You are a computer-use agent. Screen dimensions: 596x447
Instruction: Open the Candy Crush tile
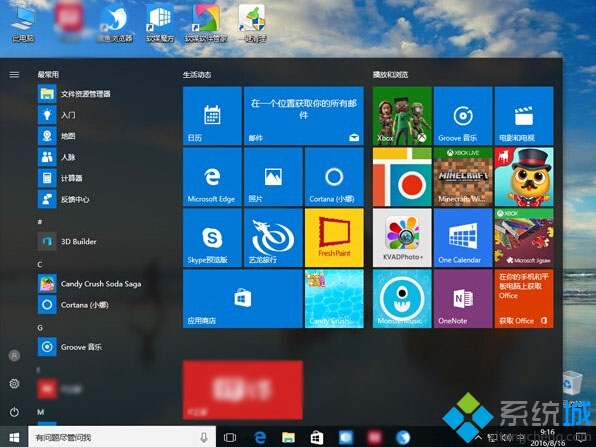(334, 299)
